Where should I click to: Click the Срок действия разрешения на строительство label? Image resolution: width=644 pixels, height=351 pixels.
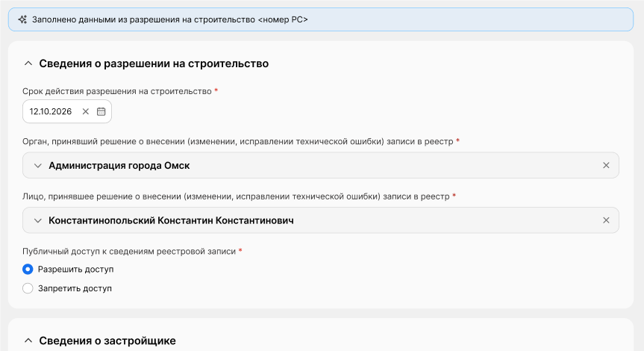click(117, 91)
